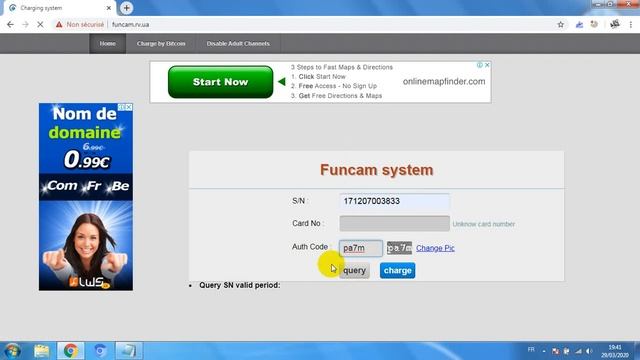Click the S/N input field

394,201
